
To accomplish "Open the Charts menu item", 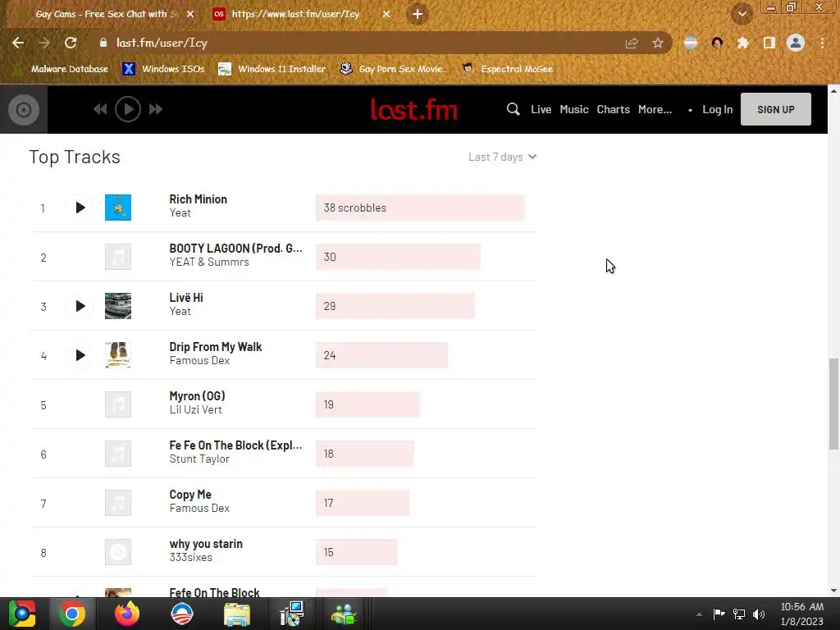I will click(613, 109).
